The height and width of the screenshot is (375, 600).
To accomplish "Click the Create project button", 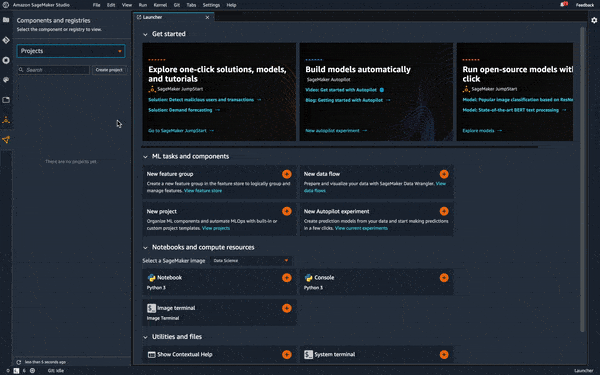I will pos(109,70).
